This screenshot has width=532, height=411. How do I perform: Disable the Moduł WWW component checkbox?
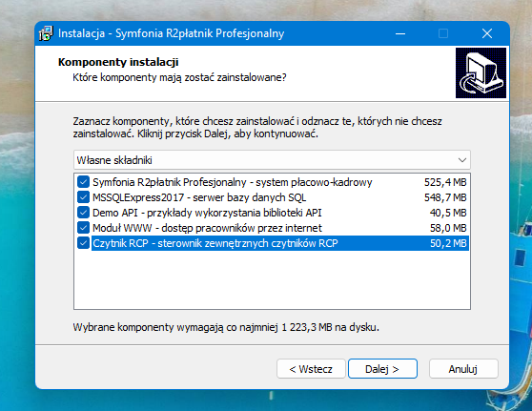click(x=83, y=228)
